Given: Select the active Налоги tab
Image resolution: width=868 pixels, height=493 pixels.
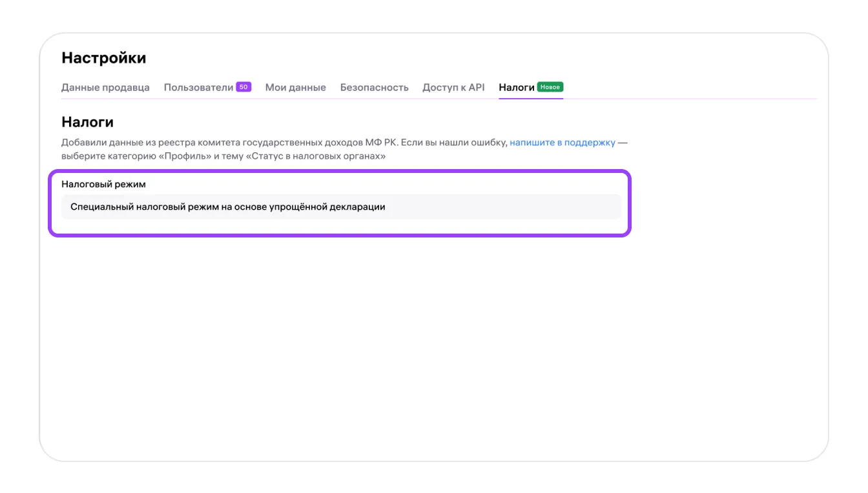Looking at the screenshot, I should click(517, 87).
